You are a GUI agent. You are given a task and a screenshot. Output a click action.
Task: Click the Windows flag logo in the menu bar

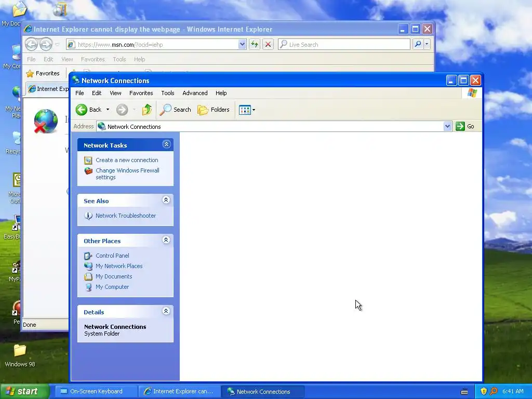(472, 93)
